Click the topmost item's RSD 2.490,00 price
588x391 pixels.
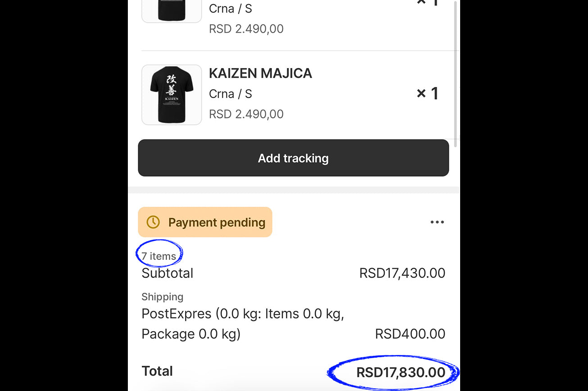coord(246,29)
